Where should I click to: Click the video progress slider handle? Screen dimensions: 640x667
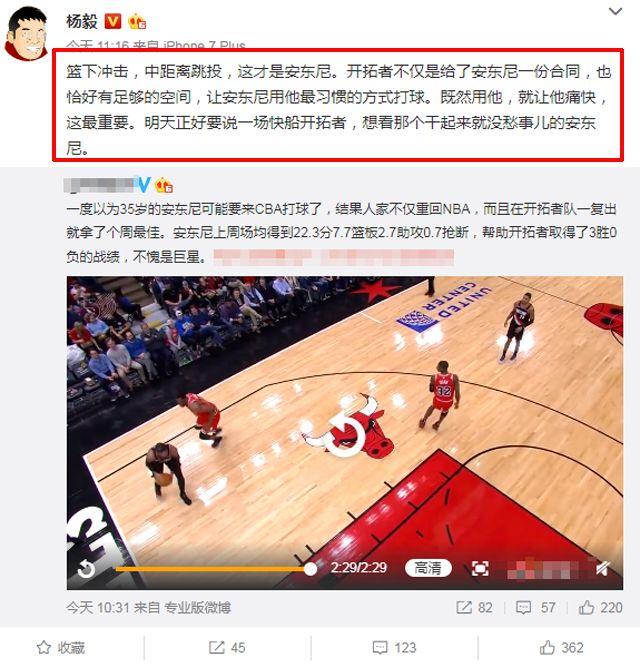pyautogui.click(x=310, y=569)
